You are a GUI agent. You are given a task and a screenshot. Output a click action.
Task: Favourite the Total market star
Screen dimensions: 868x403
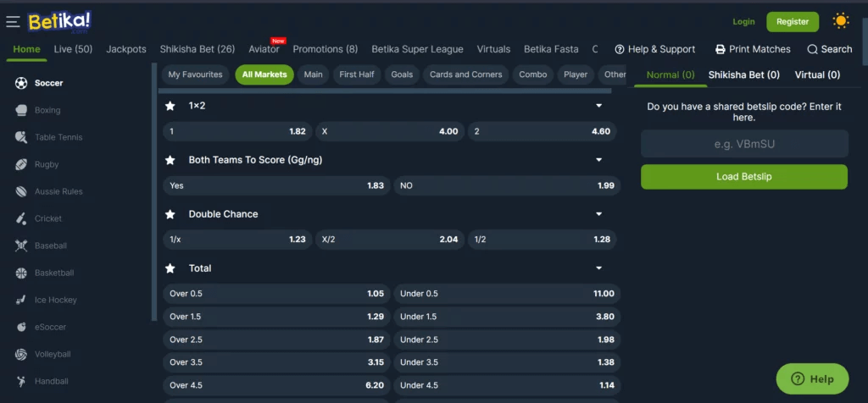coord(170,268)
